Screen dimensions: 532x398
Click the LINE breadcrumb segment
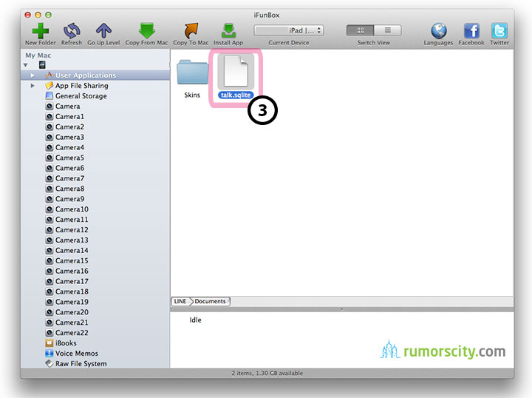coord(180,301)
